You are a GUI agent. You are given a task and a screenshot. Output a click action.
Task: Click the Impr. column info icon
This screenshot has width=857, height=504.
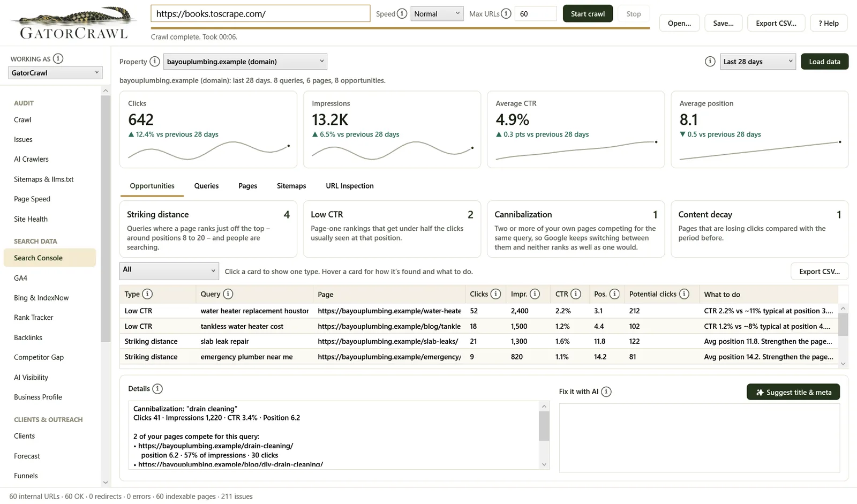coord(535,294)
